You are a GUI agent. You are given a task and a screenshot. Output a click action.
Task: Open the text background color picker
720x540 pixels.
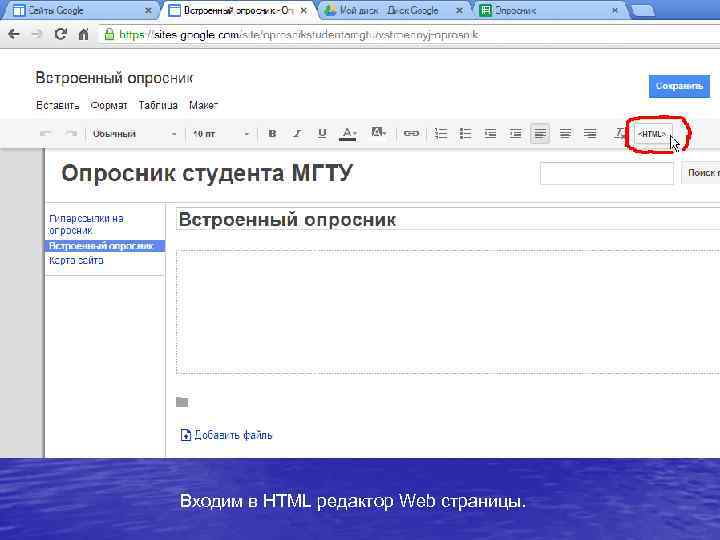(378, 133)
